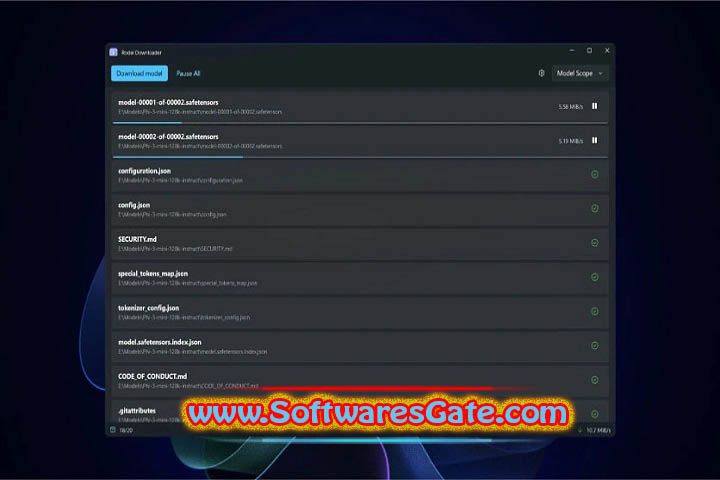The width and height of the screenshot is (720, 480).
Task: Click the 5.56 MiB/s speed of the first download
Action: point(570,107)
